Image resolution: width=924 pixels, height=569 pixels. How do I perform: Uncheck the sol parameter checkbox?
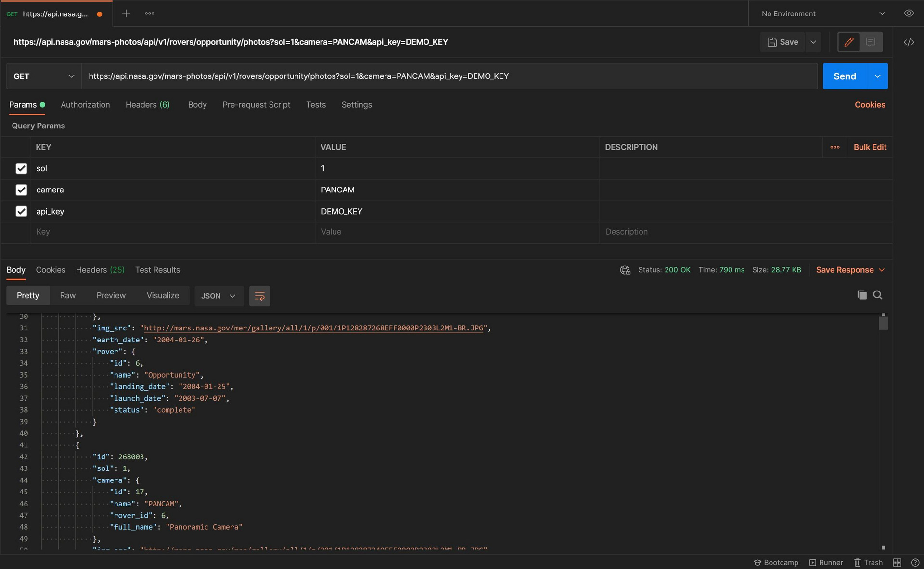click(x=21, y=168)
